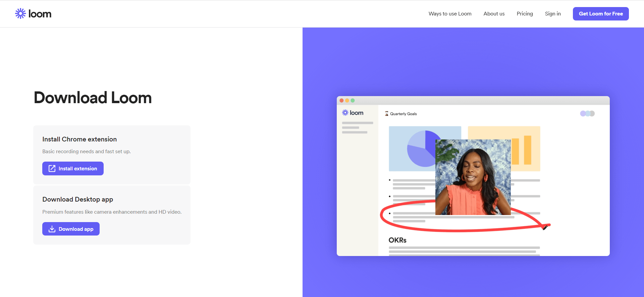Select the Download Loom page title

tap(93, 98)
